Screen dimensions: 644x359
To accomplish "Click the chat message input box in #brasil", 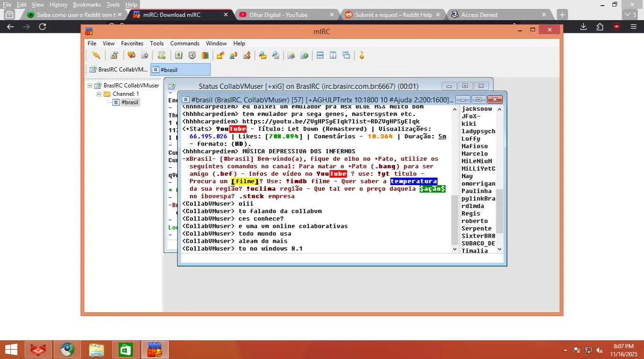I will point(342,259).
